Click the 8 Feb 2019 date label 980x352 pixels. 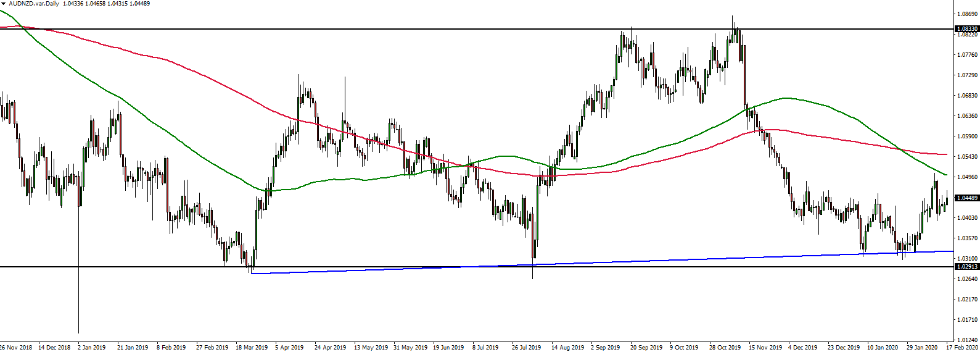[171, 348]
